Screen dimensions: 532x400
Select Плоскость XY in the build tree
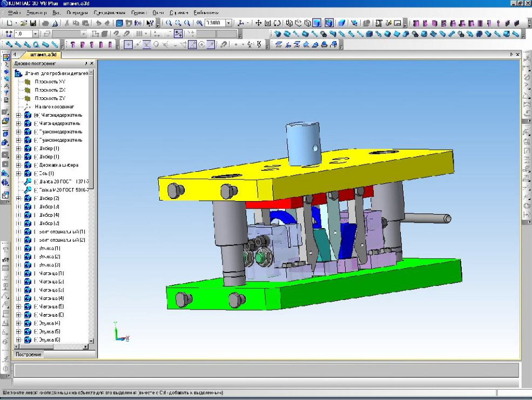50,82
